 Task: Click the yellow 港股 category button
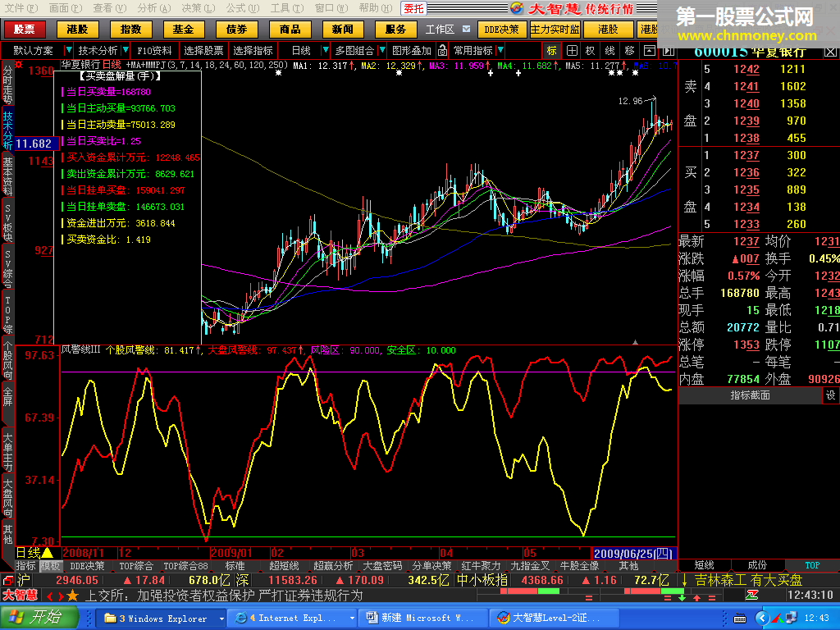pos(77,29)
